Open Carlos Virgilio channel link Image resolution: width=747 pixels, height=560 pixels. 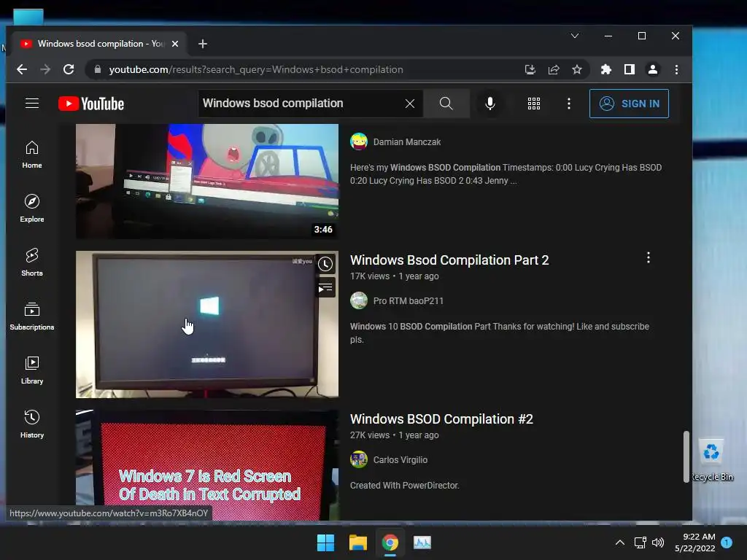[x=400, y=460]
